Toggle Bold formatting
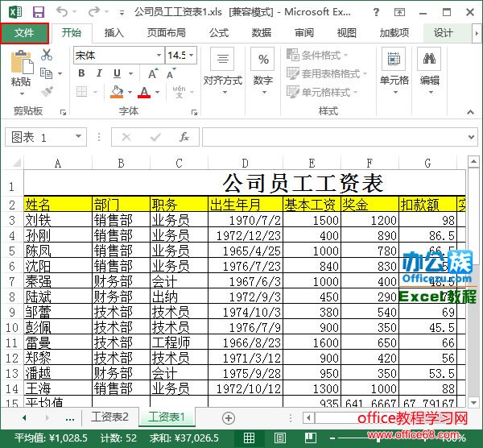This screenshot has width=483, height=448. tap(81, 74)
